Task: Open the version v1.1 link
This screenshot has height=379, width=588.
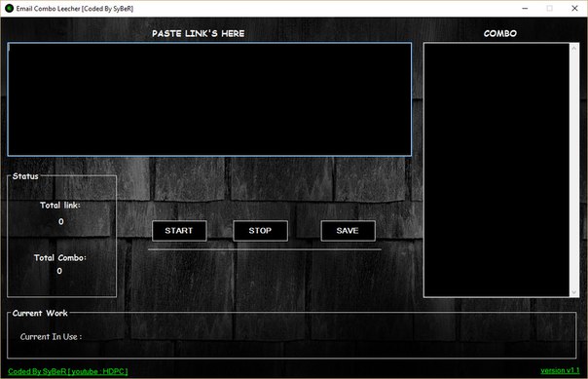Action: tap(560, 371)
